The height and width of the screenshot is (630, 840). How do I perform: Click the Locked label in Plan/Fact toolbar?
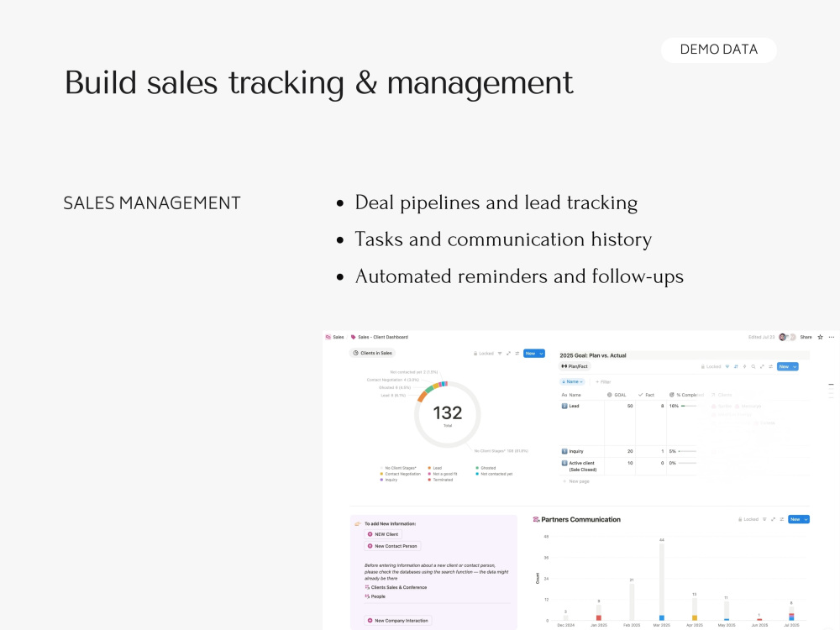click(x=711, y=366)
